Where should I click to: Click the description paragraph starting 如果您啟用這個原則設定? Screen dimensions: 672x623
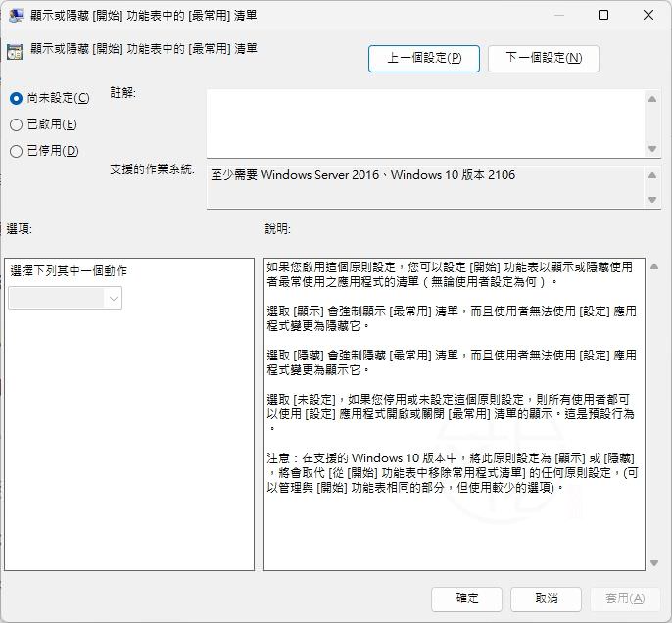[450, 274]
